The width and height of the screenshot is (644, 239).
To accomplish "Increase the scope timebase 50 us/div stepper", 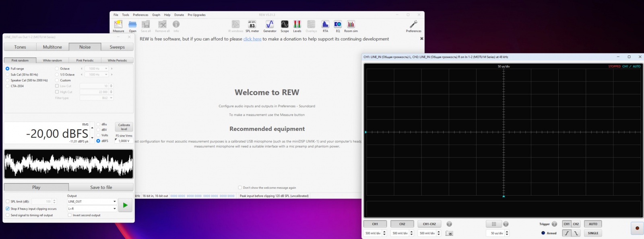I will [x=507, y=231].
